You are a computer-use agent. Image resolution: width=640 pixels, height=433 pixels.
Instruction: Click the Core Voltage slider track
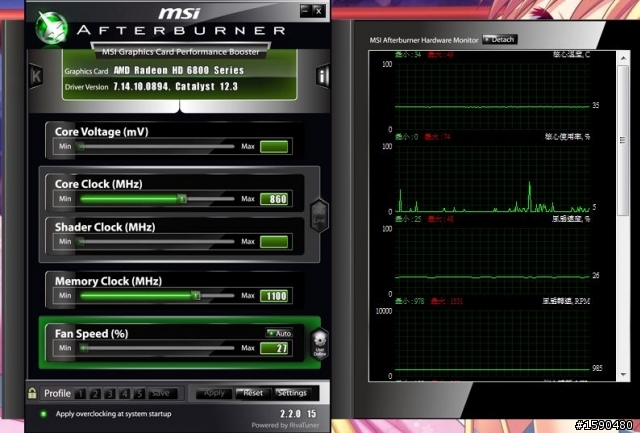point(157,146)
